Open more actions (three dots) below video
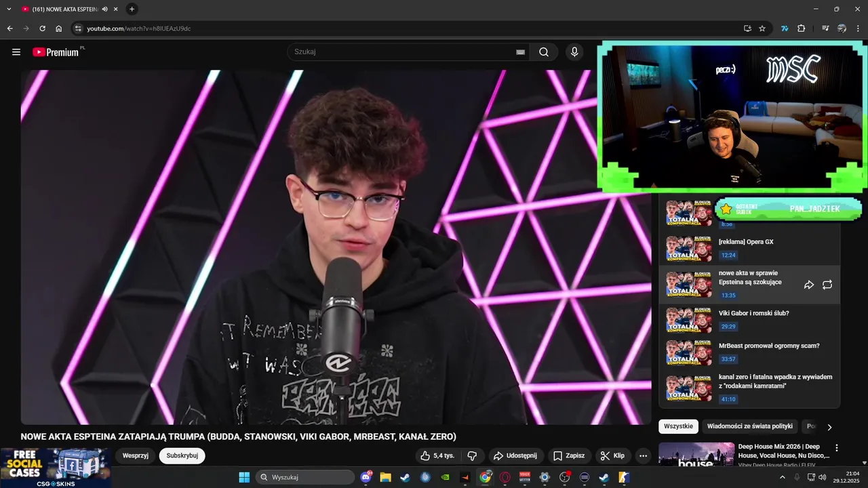The width and height of the screenshot is (868, 488). (643, 455)
